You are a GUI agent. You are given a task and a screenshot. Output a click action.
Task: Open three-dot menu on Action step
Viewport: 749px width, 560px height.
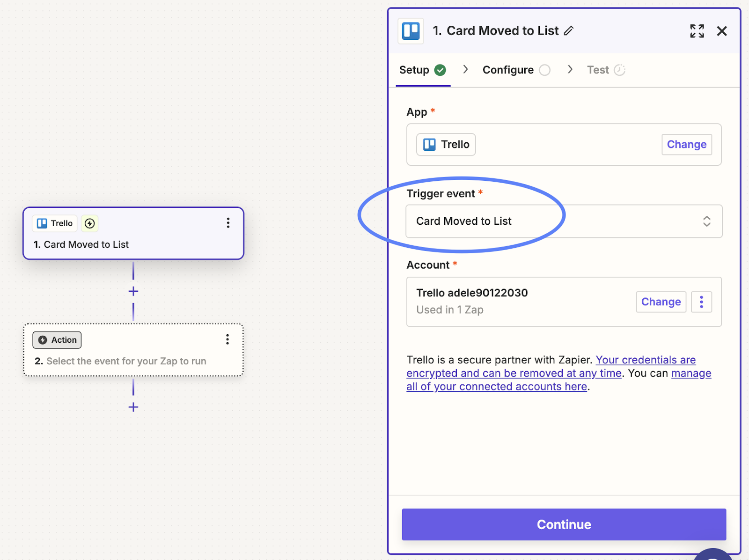(x=228, y=339)
